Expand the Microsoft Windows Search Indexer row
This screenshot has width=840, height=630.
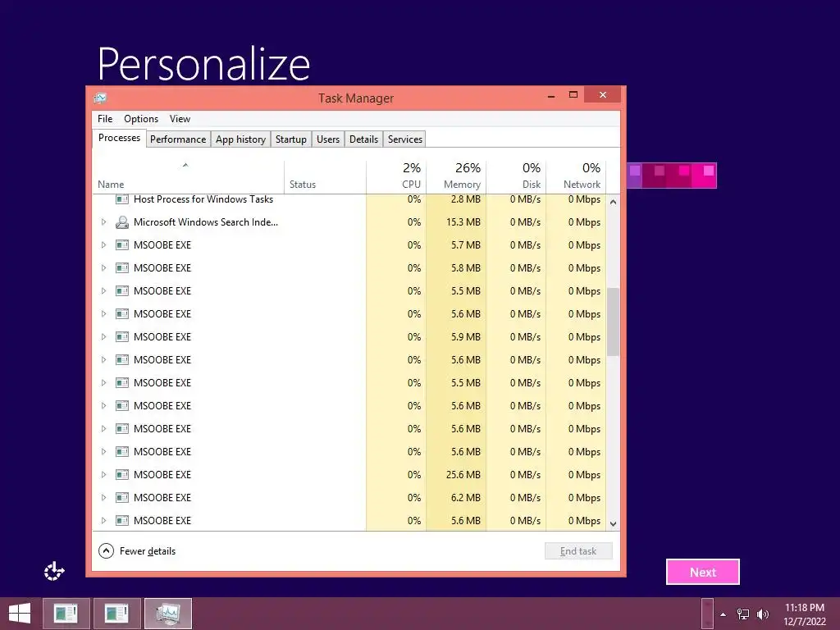[x=104, y=222]
